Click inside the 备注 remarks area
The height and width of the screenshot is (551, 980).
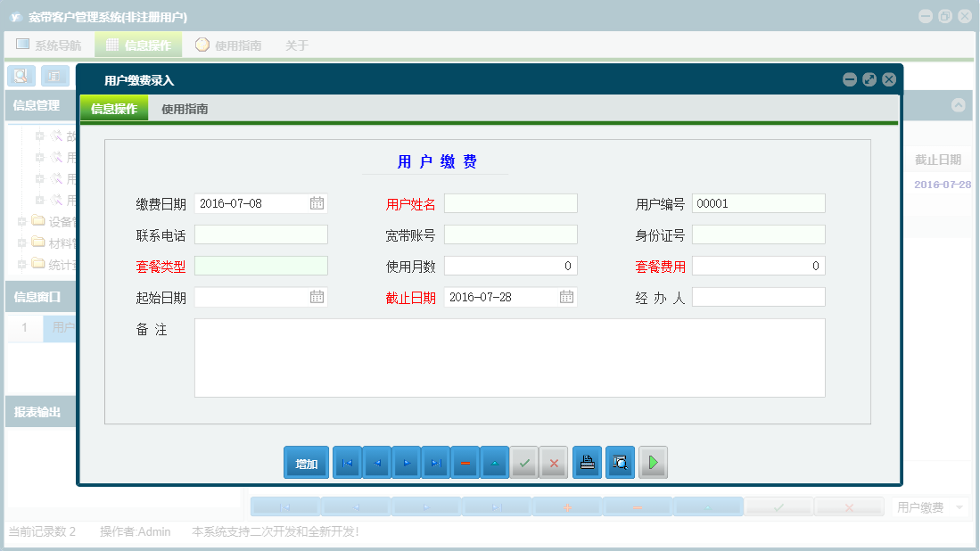(x=508, y=357)
